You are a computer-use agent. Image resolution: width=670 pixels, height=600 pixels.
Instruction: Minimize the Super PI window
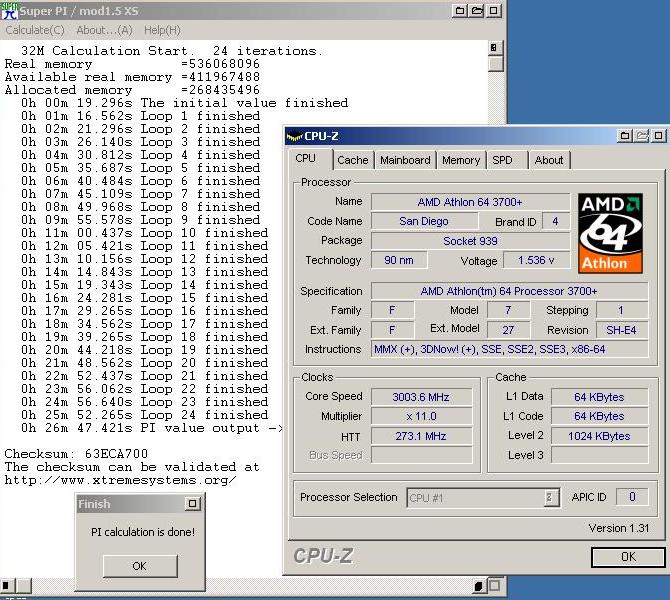coord(460,11)
